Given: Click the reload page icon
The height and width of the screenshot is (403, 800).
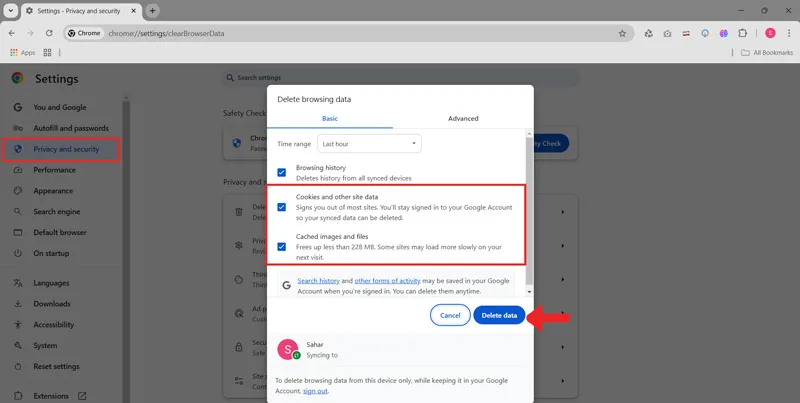Looking at the screenshot, I should pyautogui.click(x=49, y=33).
